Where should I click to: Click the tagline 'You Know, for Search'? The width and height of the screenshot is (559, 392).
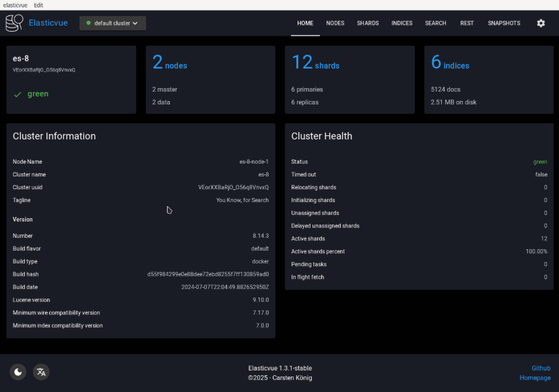point(242,200)
